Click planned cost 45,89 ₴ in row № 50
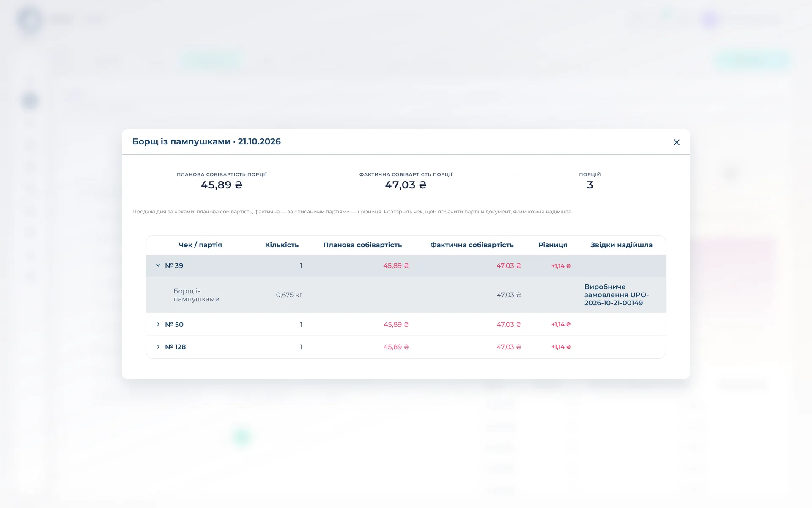Viewport: 812px width, 508px height. [x=396, y=324]
